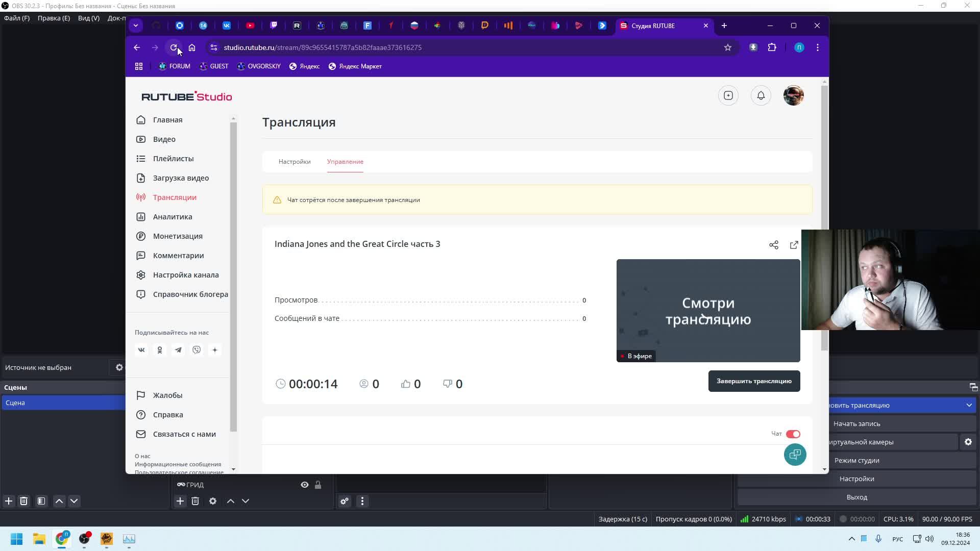Hide the ГРИД source with eye icon
Image resolution: width=980 pixels, height=551 pixels.
coord(305,485)
